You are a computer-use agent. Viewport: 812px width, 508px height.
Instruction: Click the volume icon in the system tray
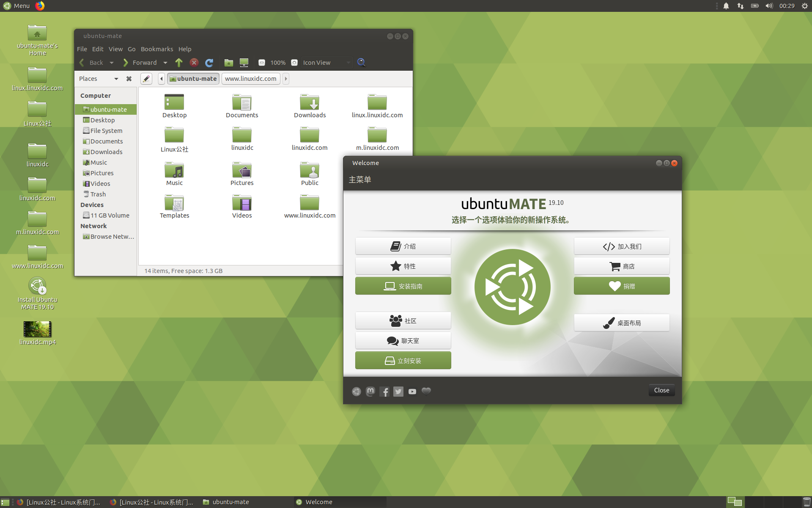pos(769,6)
